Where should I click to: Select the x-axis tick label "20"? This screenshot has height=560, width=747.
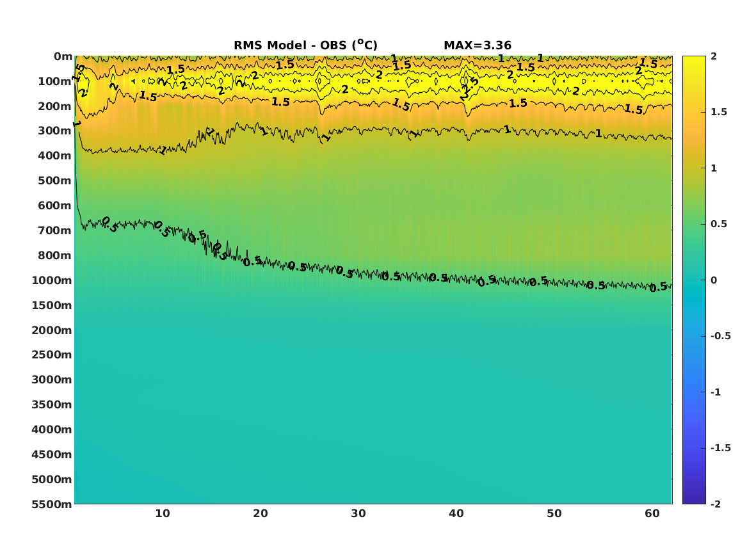tap(261, 514)
